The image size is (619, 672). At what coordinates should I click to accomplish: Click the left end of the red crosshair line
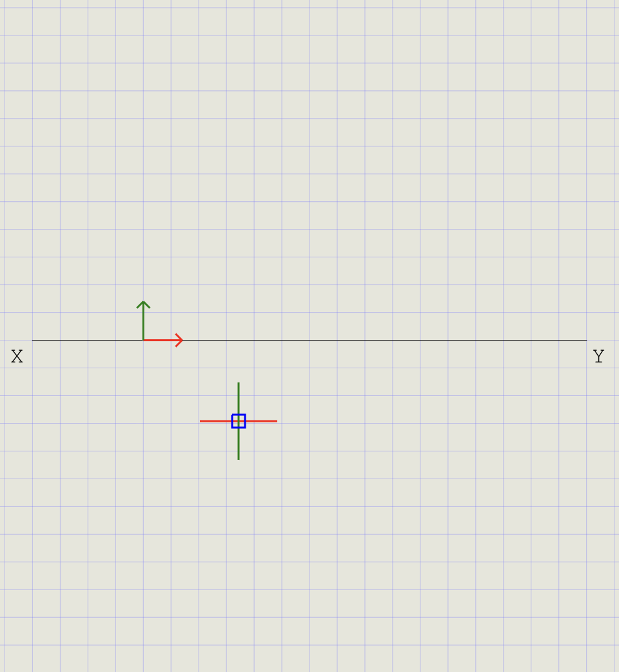[201, 421]
